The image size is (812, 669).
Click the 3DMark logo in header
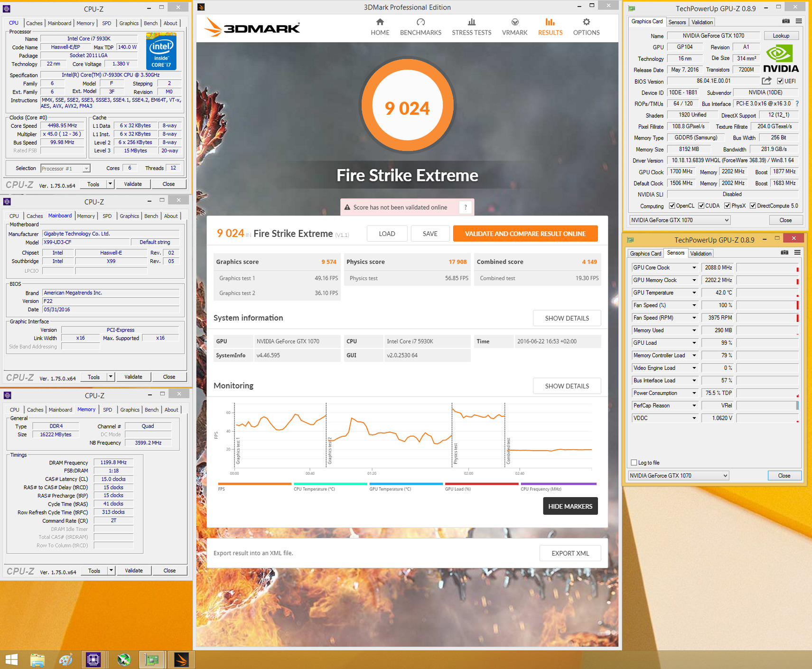click(x=252, y=27)
